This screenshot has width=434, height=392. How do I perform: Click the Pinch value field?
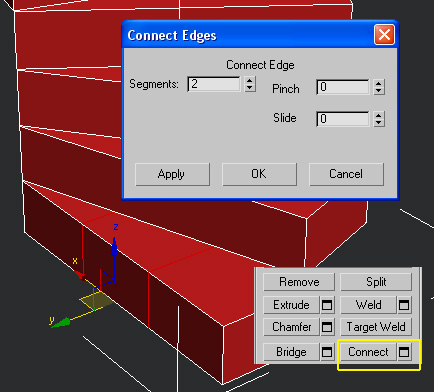tap(343, 87)
